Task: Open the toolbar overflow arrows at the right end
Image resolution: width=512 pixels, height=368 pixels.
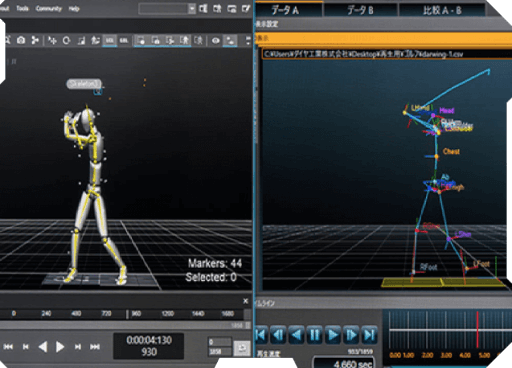Action: 248,40
